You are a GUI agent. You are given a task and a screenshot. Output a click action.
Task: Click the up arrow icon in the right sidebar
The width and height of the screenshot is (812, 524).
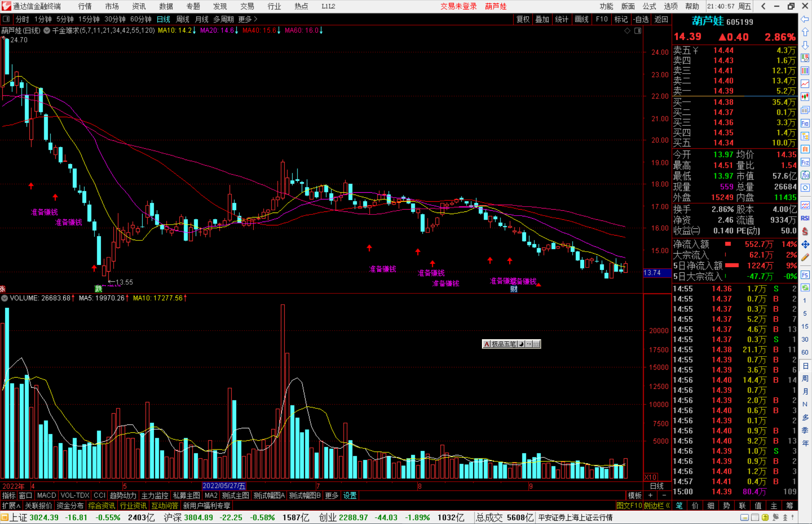pyautogui.click(x=805, y=32)
